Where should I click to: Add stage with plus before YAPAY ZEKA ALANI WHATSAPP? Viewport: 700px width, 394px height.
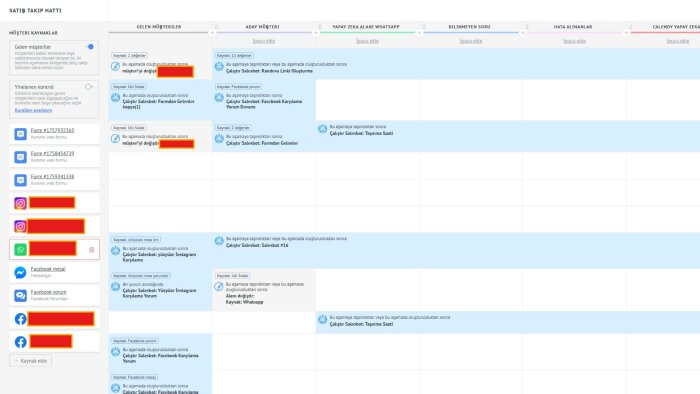pyautogui.click(x=316, y=33)
